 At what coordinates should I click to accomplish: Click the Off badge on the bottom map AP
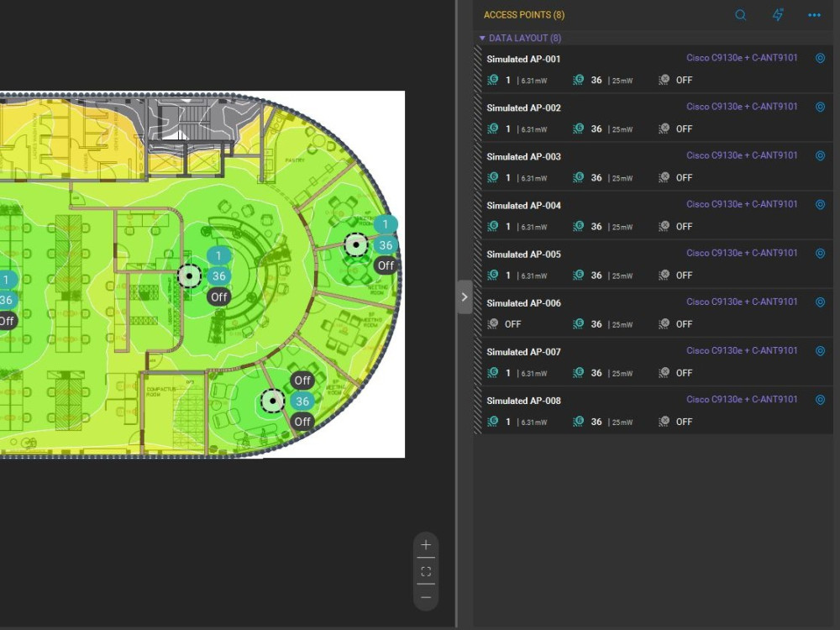[302, 422]
